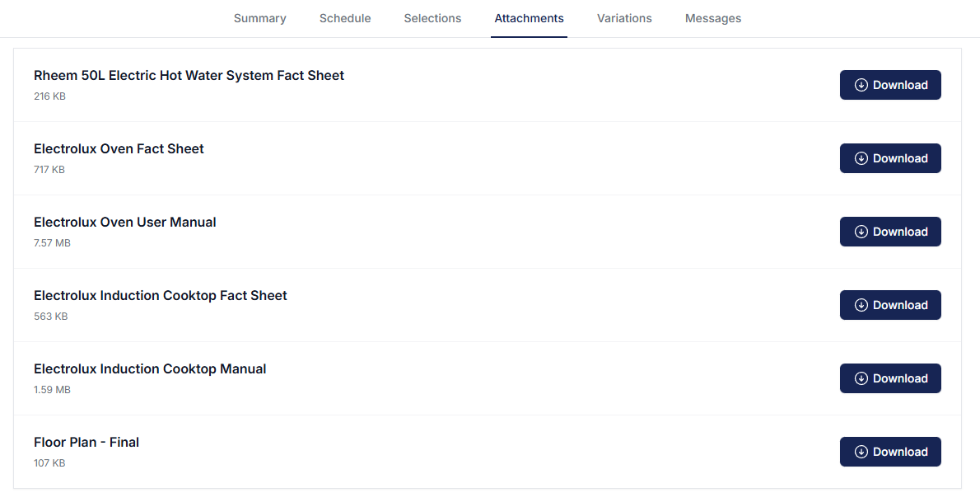The height and width of the screenshot is (502, 980).
Task: Download the Floor Plan - Final document
Action: tap(890, 452)
